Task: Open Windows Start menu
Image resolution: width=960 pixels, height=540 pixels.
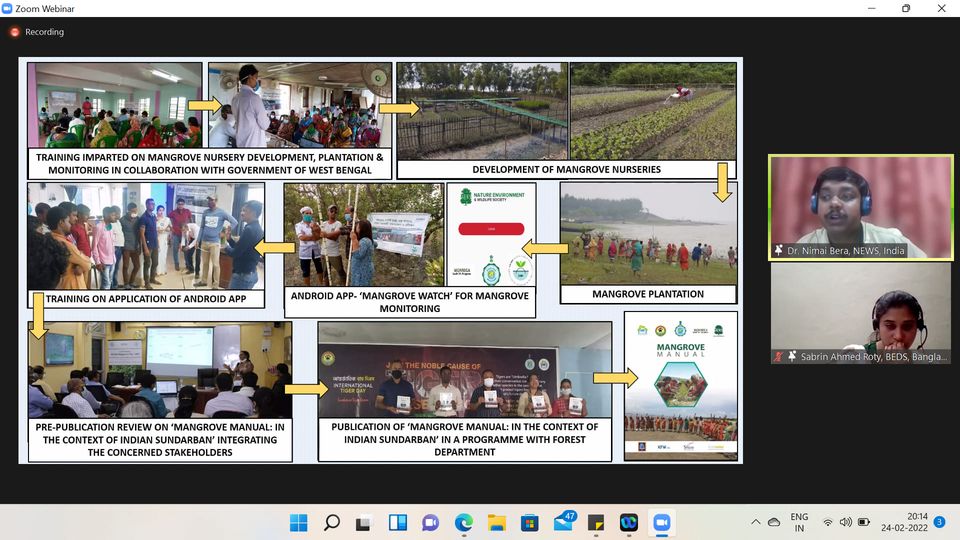Action: tap(298, 522)
